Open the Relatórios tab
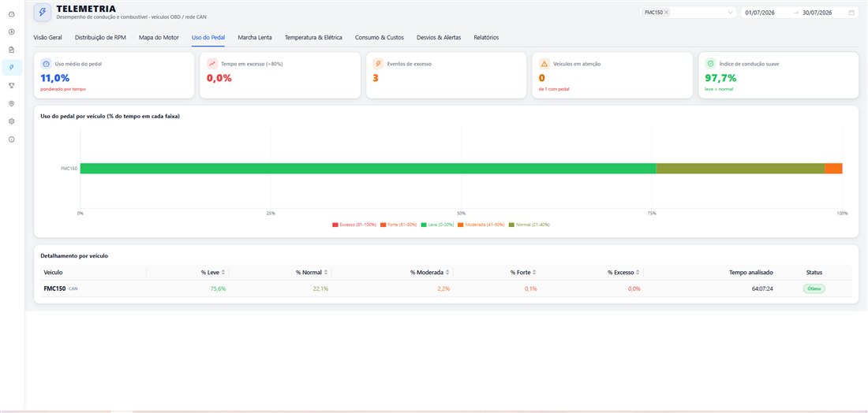This screenshot has height=413, width=868. (486, 38)
